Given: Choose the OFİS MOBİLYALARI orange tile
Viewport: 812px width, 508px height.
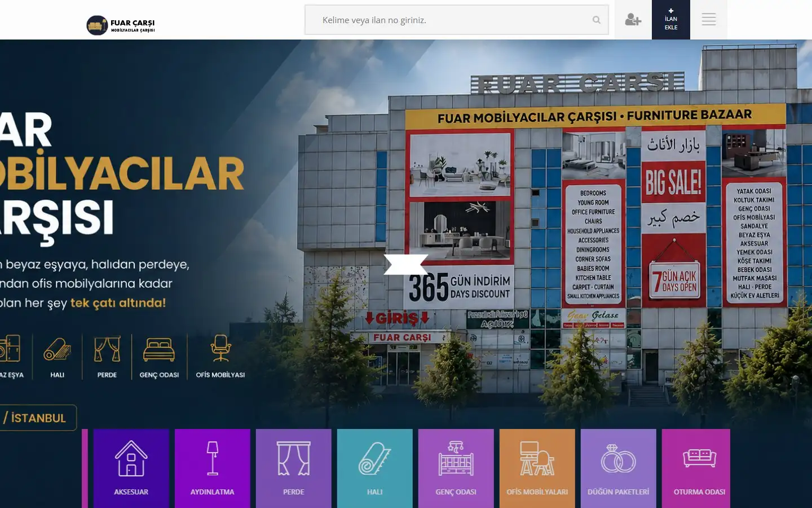Looking at the screenshot, I should (x=537, y=468).
